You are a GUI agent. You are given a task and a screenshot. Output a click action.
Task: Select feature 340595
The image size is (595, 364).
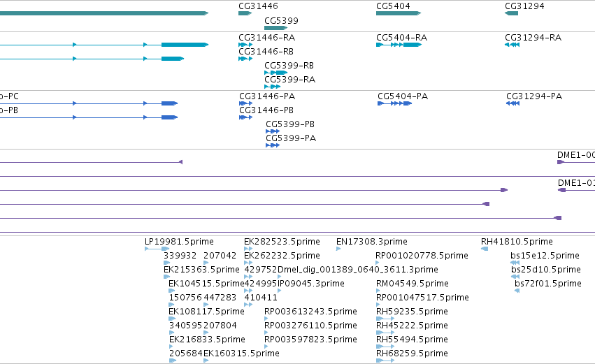pyautogui.click(x=185, y=326)
